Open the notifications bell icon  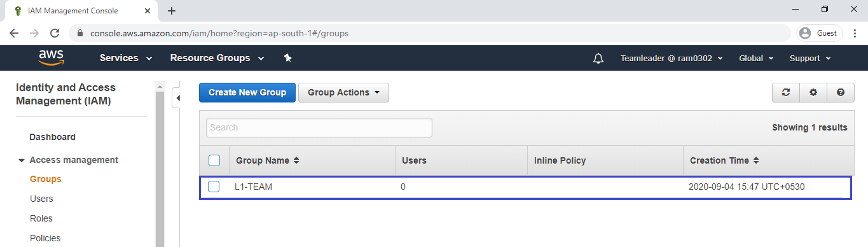pyautogui.click(x=598, y=58)
